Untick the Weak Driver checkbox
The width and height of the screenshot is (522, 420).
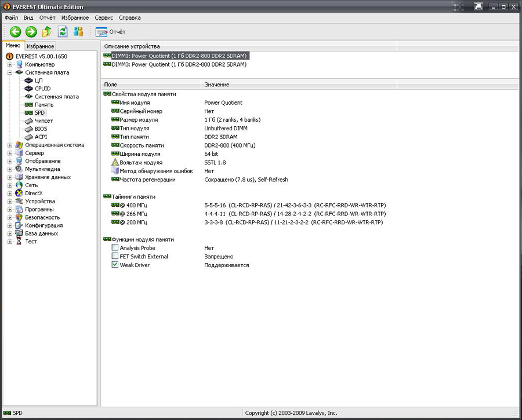coord(115,265)
